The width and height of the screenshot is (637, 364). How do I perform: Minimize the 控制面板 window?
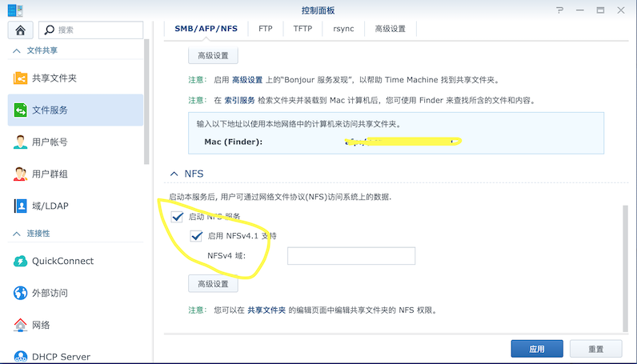click(580, 10)
